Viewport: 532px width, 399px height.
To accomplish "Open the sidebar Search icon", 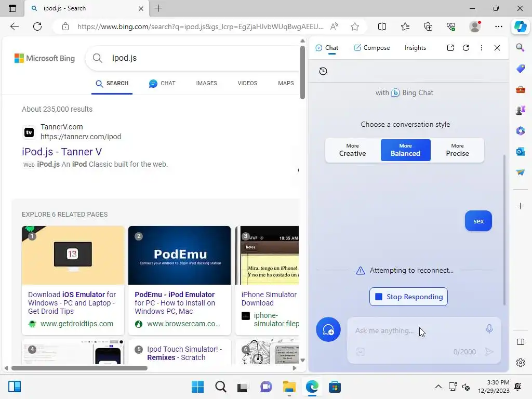I will tap(520, 47).
